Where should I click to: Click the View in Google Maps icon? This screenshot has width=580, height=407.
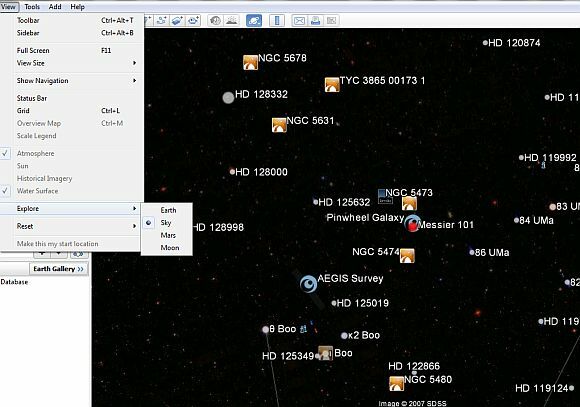[x=331, y=20]
